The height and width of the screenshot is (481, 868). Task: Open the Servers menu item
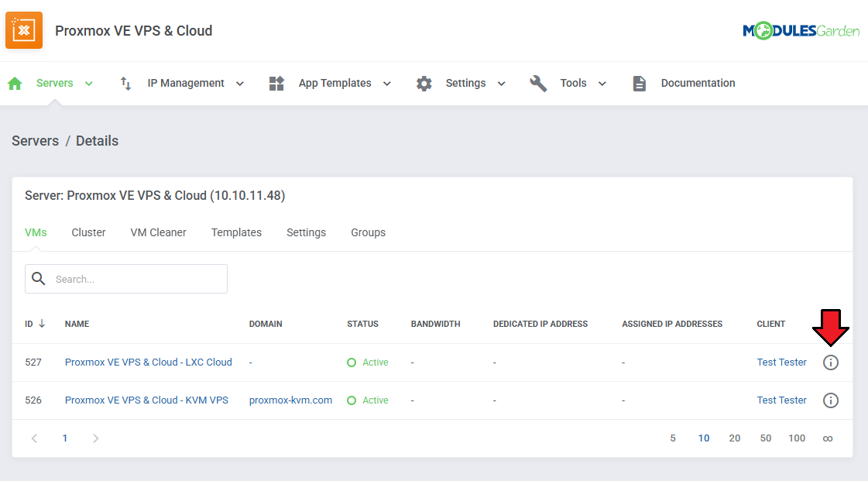[55, 83]
